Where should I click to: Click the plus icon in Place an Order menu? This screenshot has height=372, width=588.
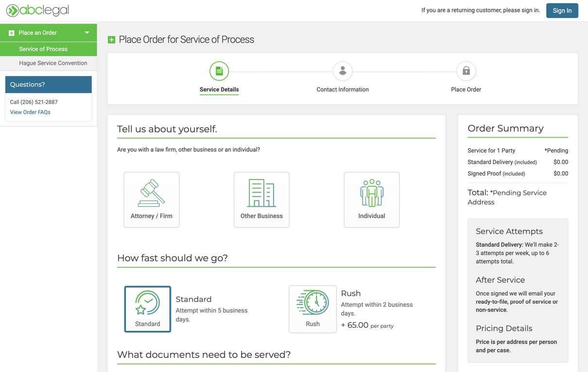[x=12, y=33]
